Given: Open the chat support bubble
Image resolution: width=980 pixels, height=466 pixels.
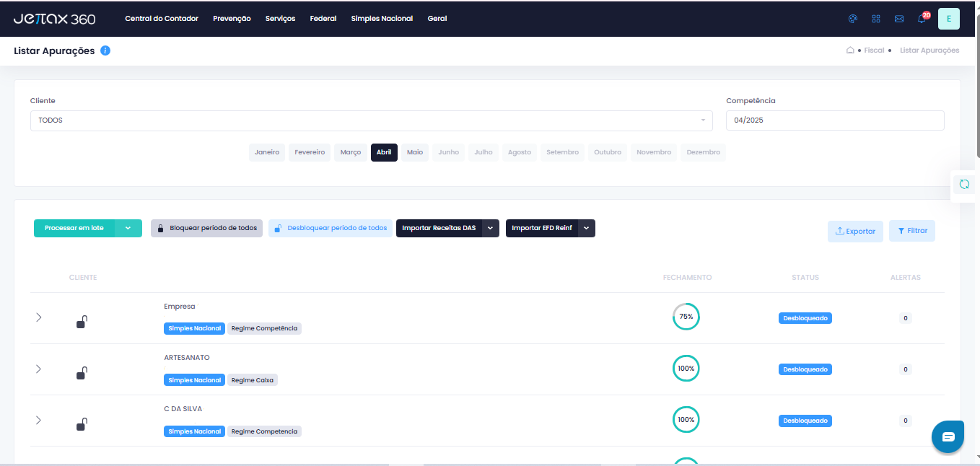Looking at the screenshot, I should click(948, 436).
